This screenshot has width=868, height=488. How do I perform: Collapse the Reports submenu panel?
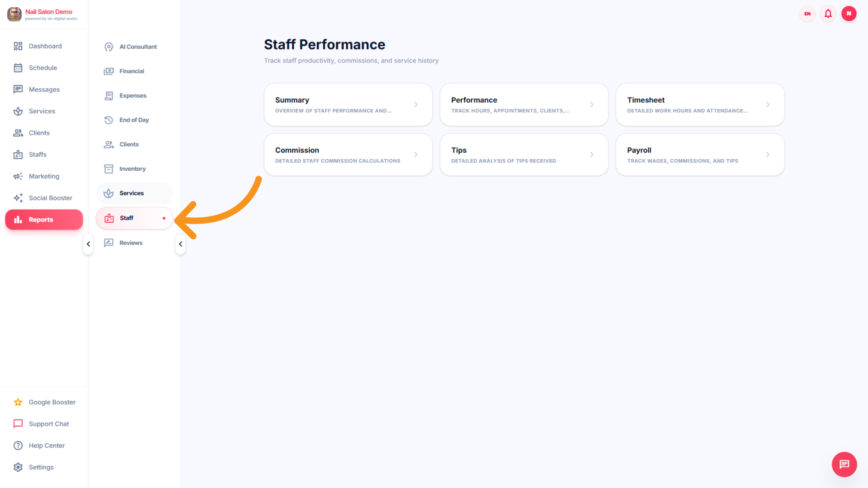coord(180,244)
